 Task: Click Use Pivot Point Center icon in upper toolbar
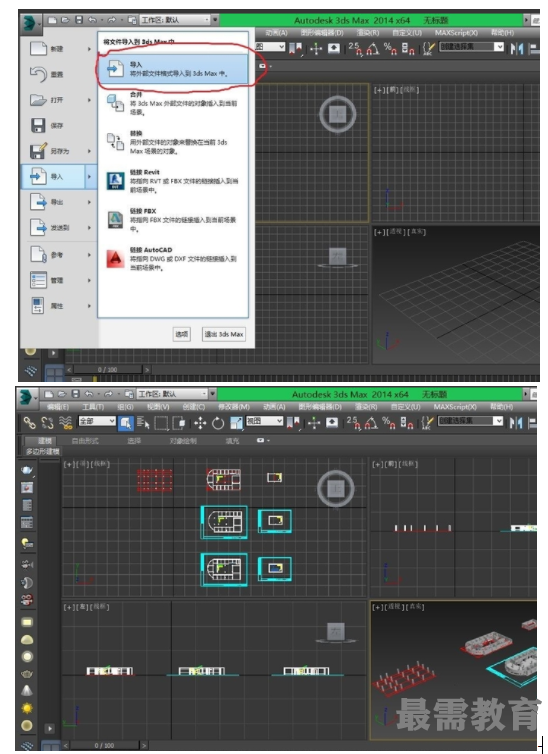pyautogui.click(x=295, y=49)
